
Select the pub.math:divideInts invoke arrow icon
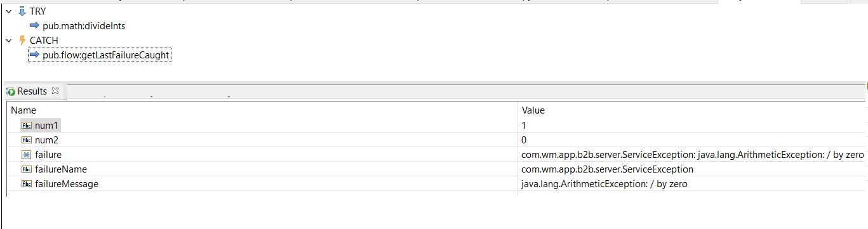click(x=35, y=26)
